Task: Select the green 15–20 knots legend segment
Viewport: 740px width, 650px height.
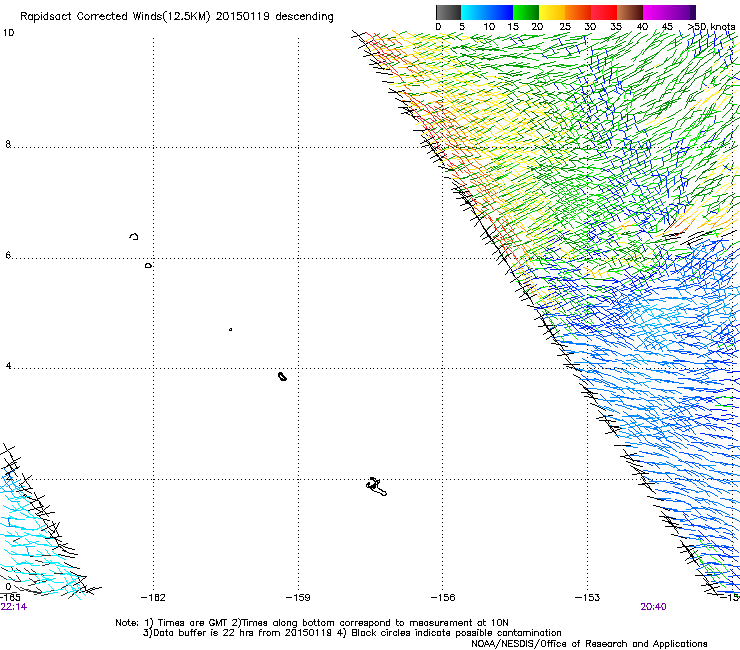Action: (x=526, y=12)
